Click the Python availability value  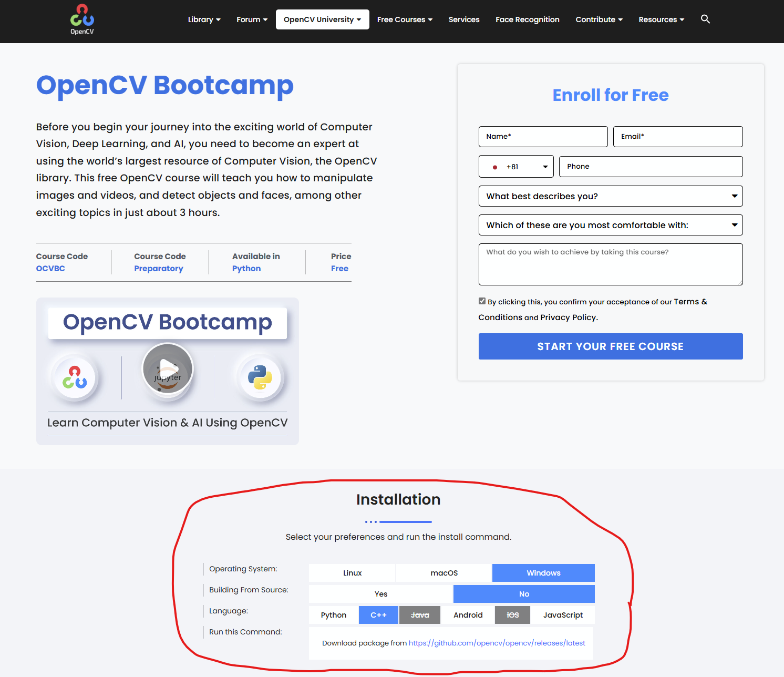tap(246, 269)
